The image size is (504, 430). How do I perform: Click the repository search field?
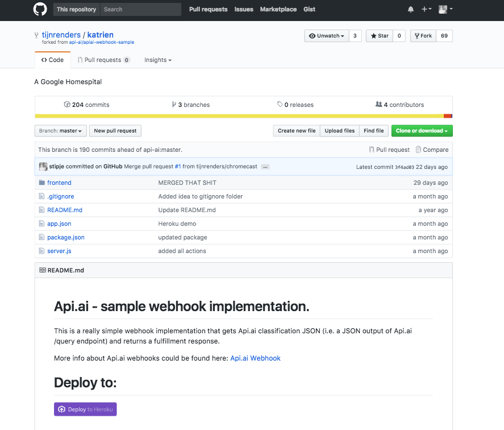[140, 9]
